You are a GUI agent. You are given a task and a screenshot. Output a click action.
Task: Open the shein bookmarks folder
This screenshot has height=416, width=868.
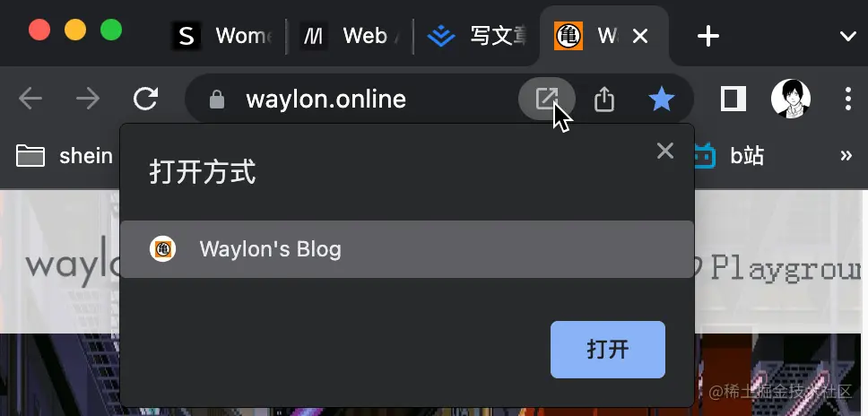pyautogui.click(x=65, y=156)
